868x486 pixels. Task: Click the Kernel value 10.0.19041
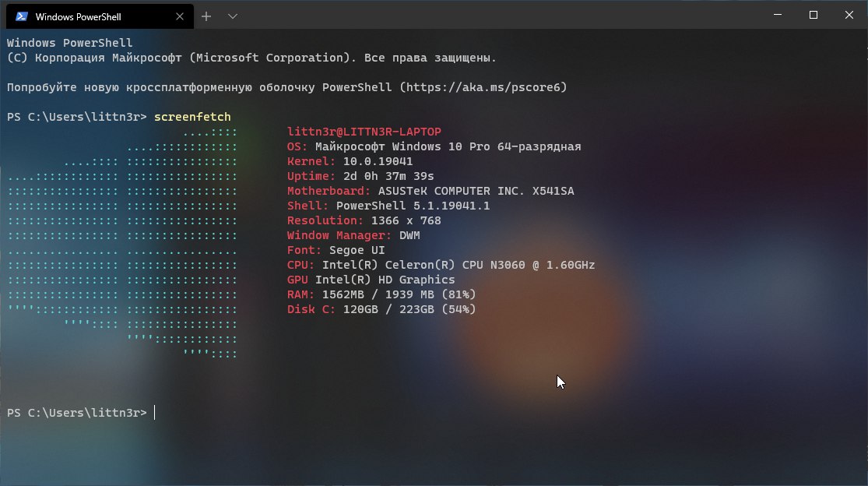pos(378,162)
